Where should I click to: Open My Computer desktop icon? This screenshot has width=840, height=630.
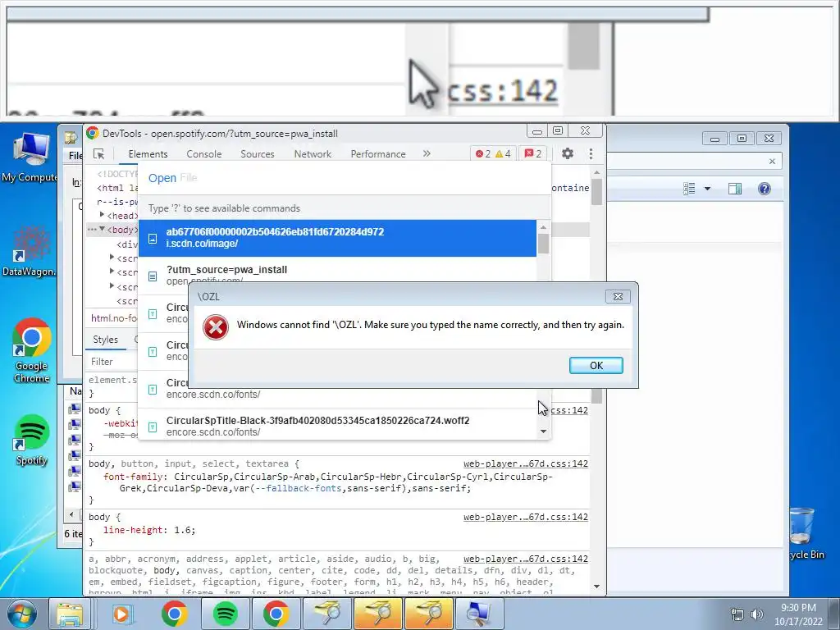[x=30, y=157]
